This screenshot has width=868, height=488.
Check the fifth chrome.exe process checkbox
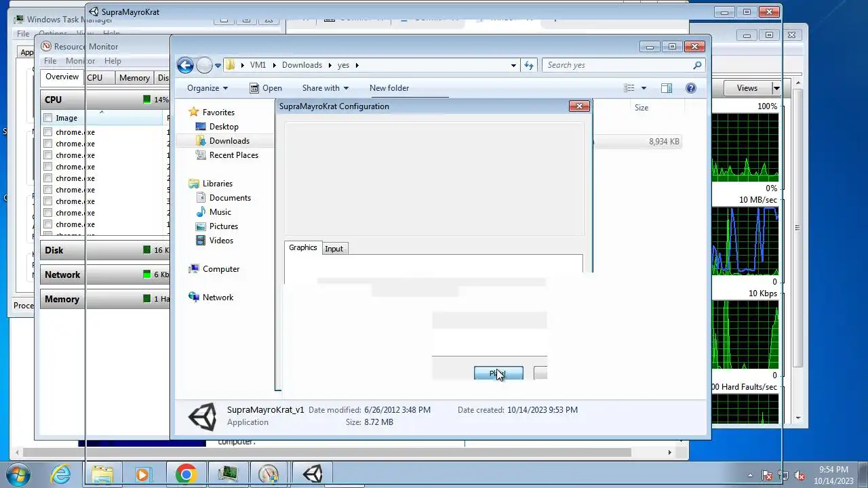tap(47, 178)
